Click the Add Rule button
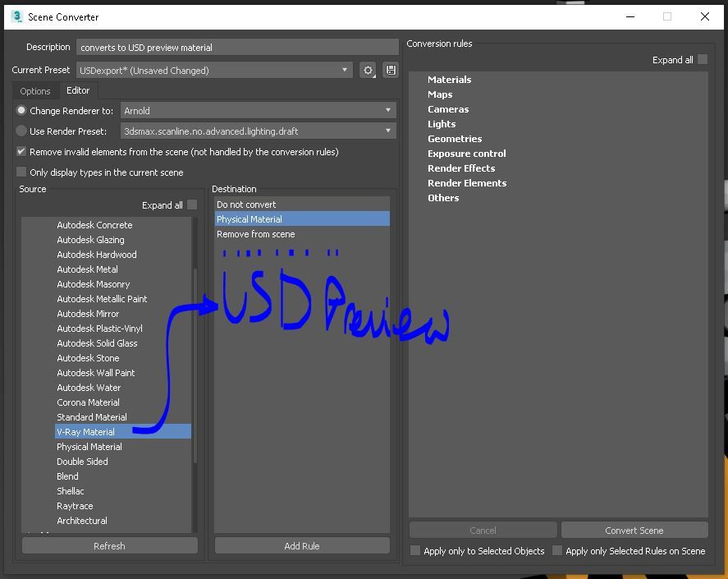This screenshot has height=579, width=728. point(302,545)
